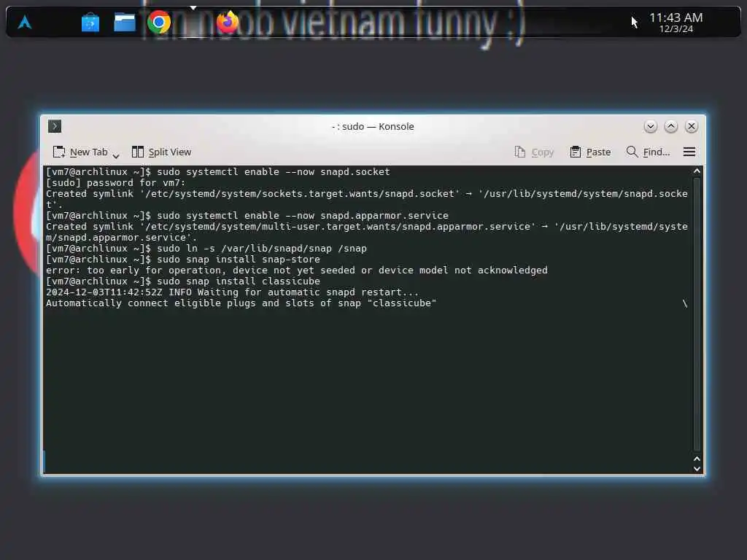
Task: Open the Konsole hamburger menu
Action: (689, 152)
